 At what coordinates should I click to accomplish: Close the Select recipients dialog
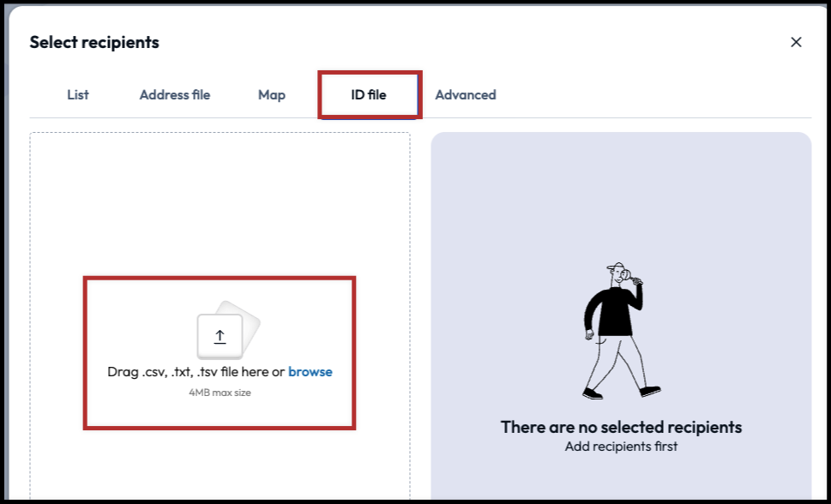click(796, 42)
